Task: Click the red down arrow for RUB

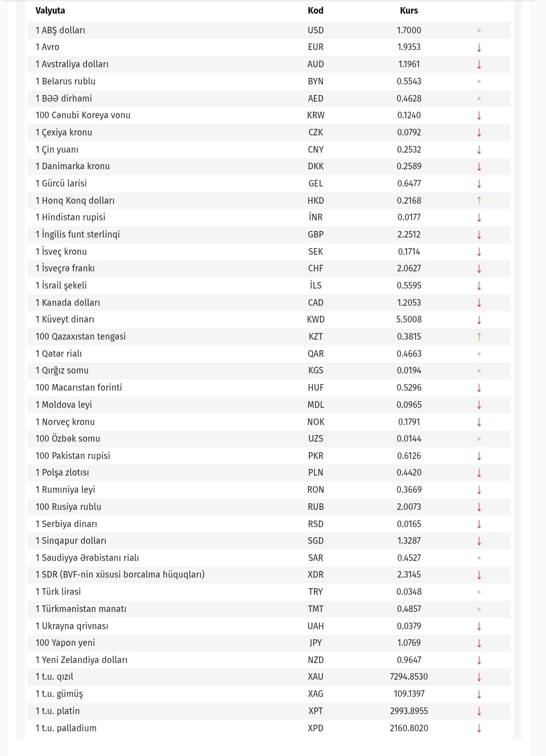Action: coord(479,507)
